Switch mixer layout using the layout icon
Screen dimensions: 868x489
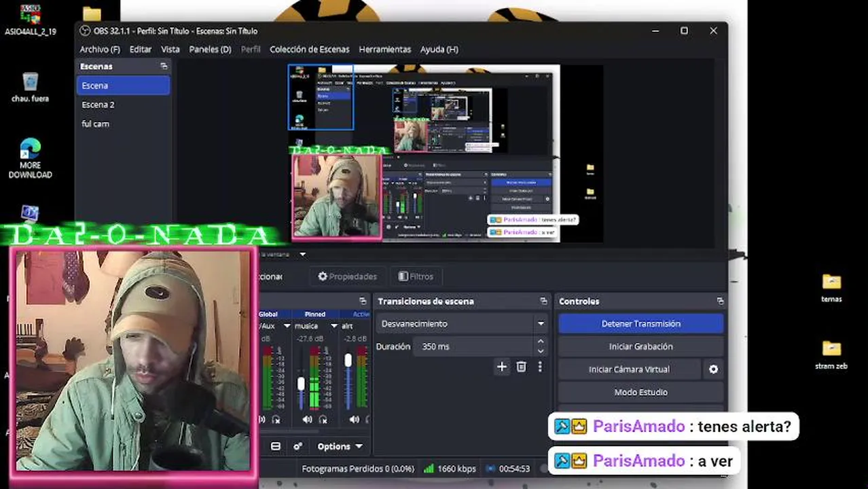[275, 446]
